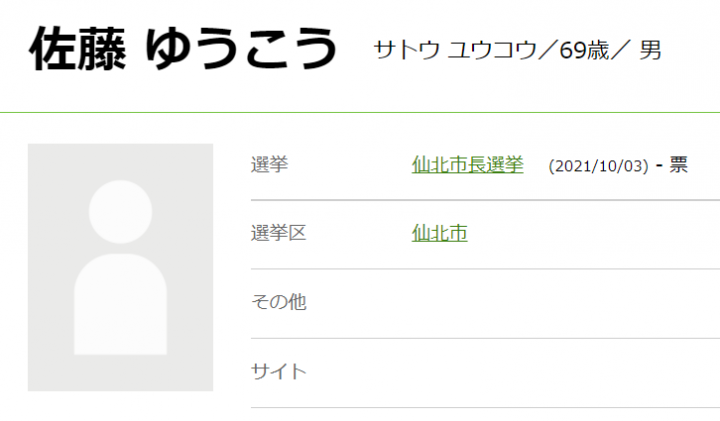Screen dimensions: 720x421
Task: Click the vote count text 票
Action: click(x=679, y=166)
